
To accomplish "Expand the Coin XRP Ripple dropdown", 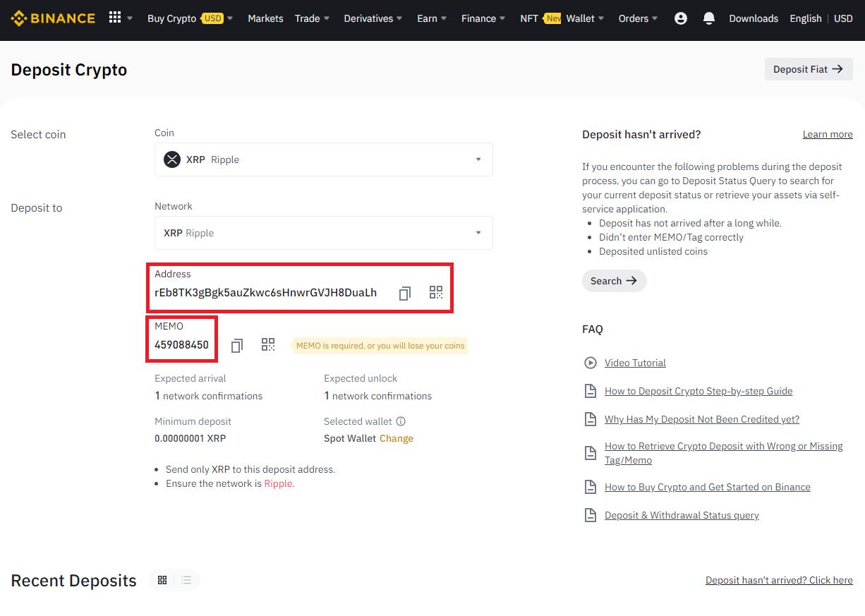I will point(324,159).
